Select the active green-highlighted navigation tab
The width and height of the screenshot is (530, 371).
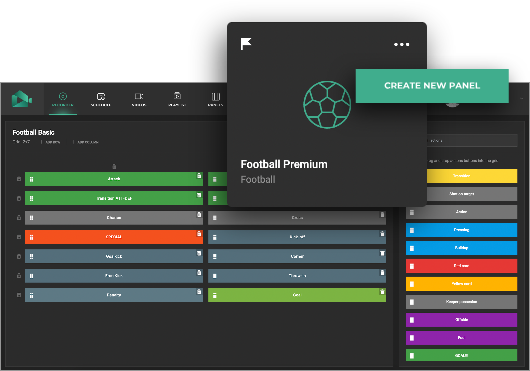pos(63,100)
